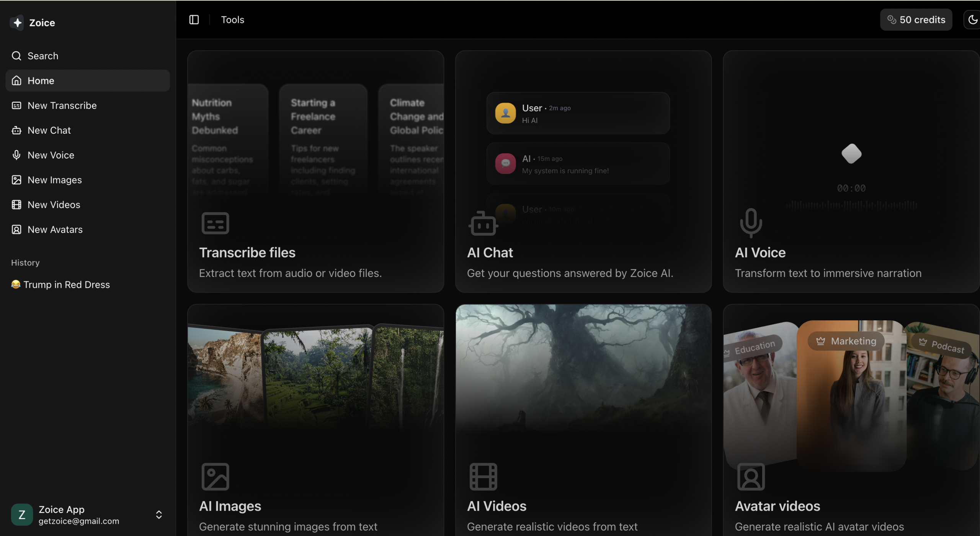Open Trump in Red Dress history

66,285
